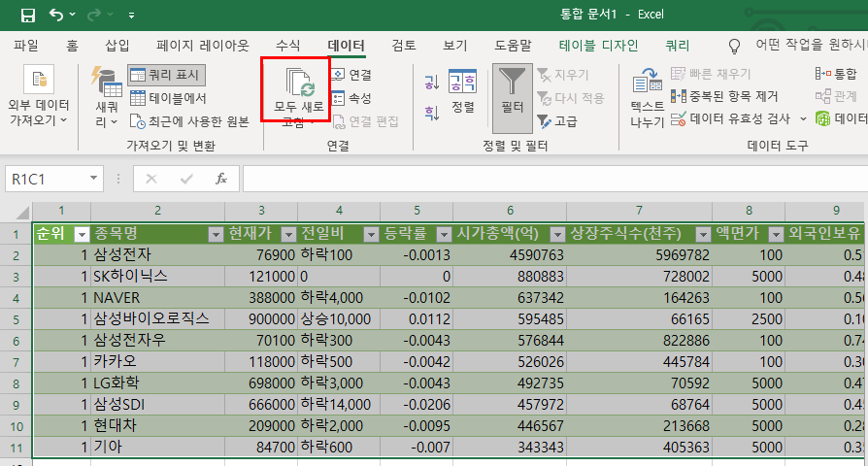The width and height of the screenshot is (868, 466).
Task: Select row header 5
Action: (x=17, y=319)
